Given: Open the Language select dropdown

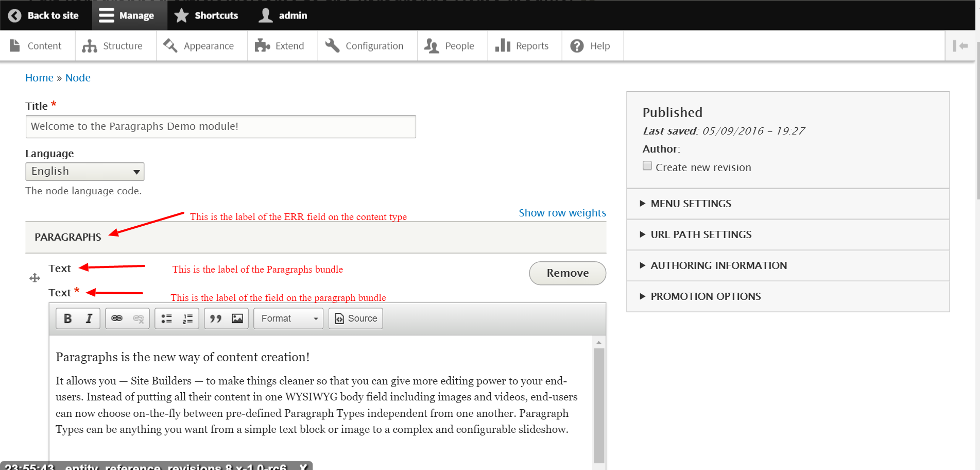Looking at the screenshot, I should click(85, 172).
